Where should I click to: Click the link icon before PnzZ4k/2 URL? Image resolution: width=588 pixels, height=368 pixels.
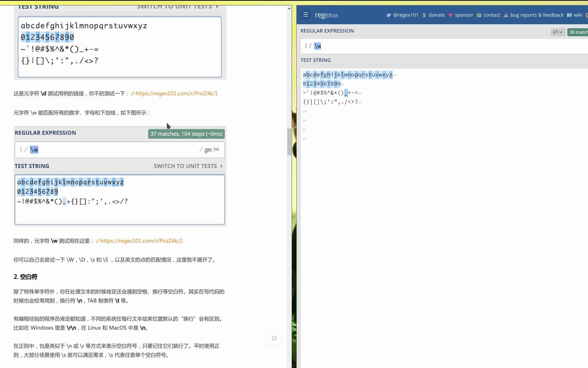[x=98, y=241]
